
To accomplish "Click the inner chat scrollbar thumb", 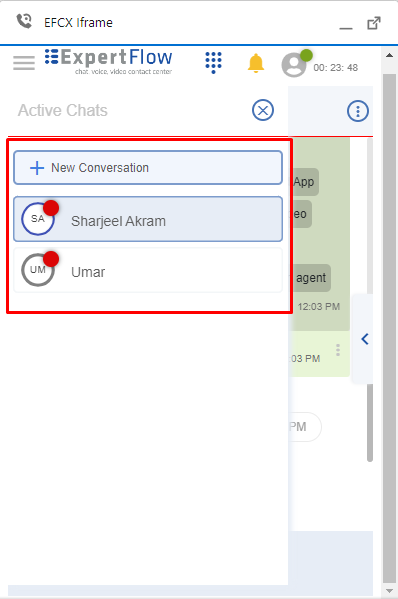I will (370, 423).
